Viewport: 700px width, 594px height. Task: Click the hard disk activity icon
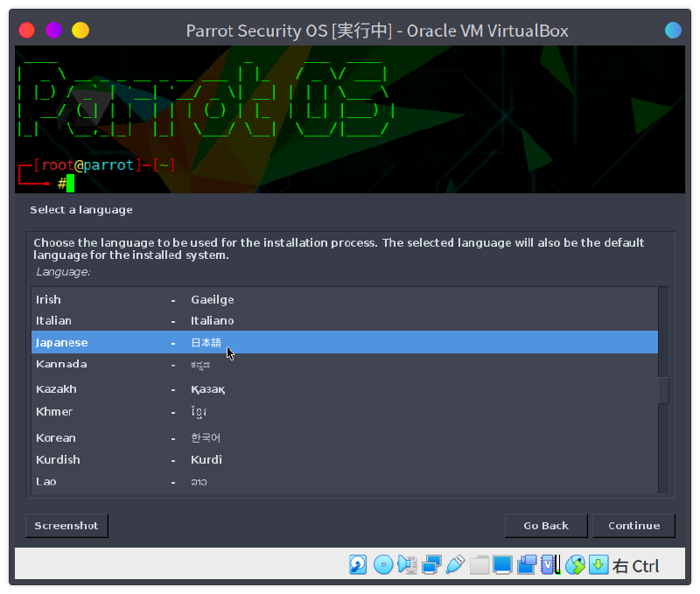pos(358,564)
